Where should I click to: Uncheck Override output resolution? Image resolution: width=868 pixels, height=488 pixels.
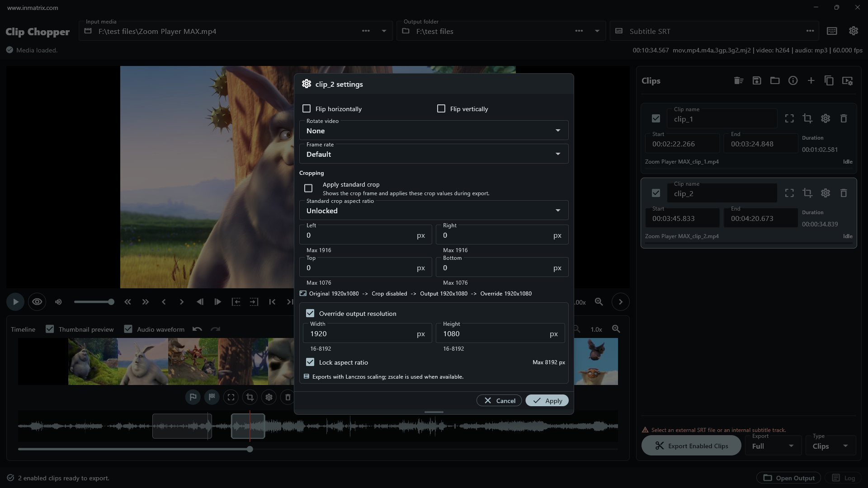[x=310, y=314]
